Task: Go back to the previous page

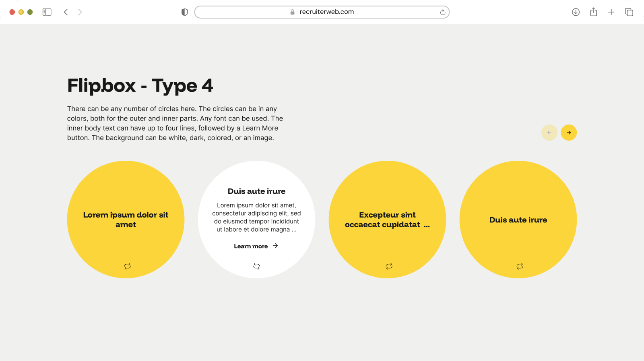Action: [66, 12]
